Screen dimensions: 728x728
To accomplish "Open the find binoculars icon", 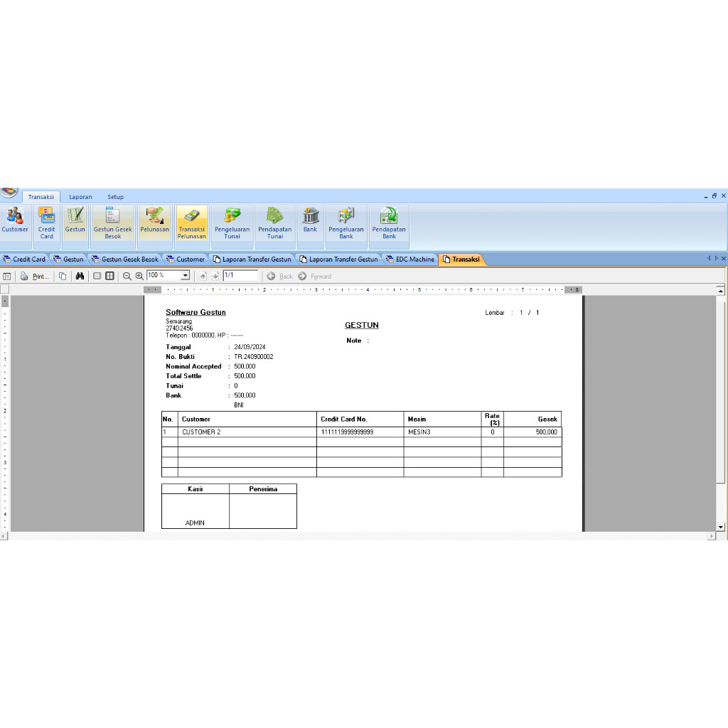I will point(80,277).
